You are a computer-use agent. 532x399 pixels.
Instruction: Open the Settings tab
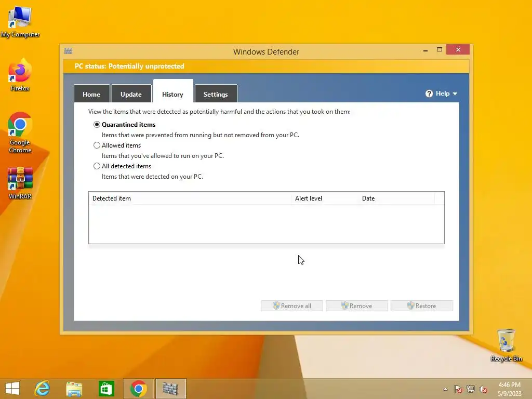pyautogui.click(x=216, y=94)
